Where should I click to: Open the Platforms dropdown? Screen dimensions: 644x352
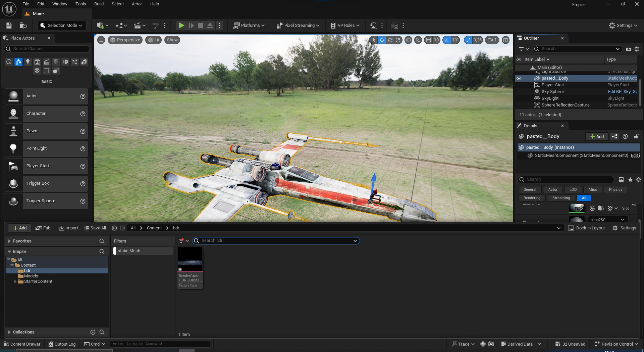point(249,26)
